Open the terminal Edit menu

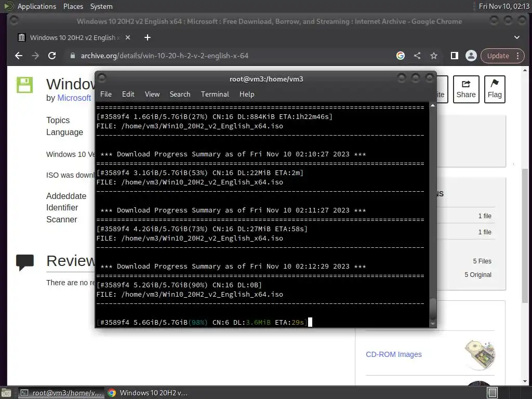point(128,94)
